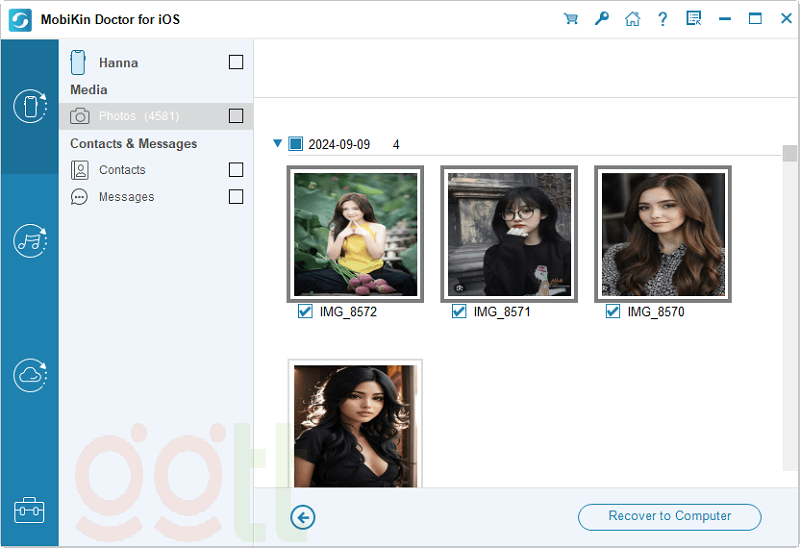Image resolution: width=800 pixels, height=548 pixels.
Task: Open help question mark icon
Action: (662, 19)
